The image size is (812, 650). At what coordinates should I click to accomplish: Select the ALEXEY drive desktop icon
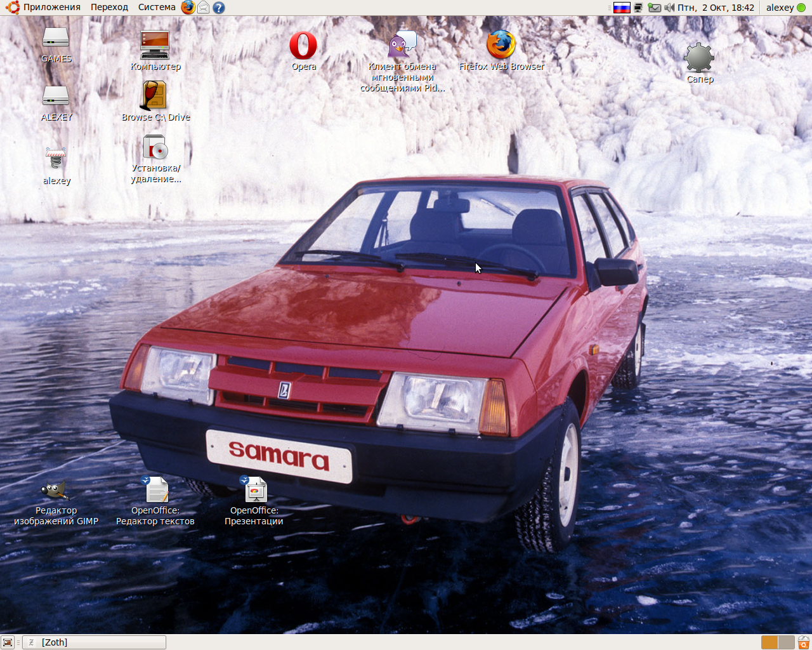point(56,103)
